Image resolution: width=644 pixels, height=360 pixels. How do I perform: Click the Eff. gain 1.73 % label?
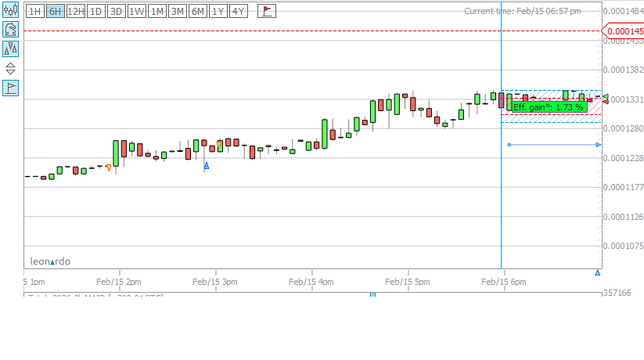click(549, 107)
